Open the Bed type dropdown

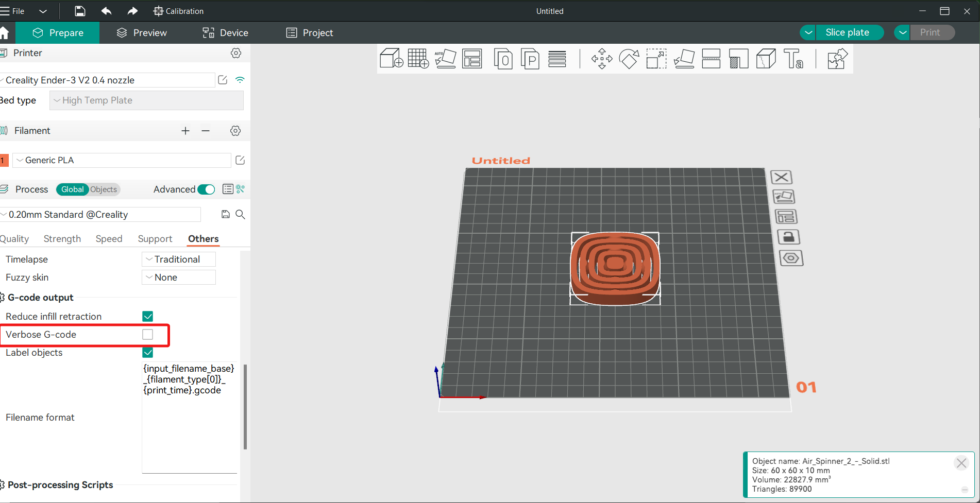click(146, 100)
